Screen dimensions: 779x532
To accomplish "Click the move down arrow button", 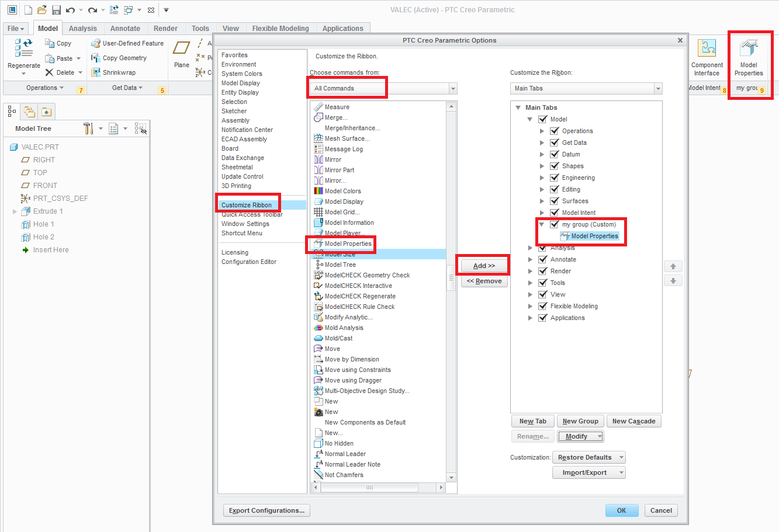I will pos(673,281).
